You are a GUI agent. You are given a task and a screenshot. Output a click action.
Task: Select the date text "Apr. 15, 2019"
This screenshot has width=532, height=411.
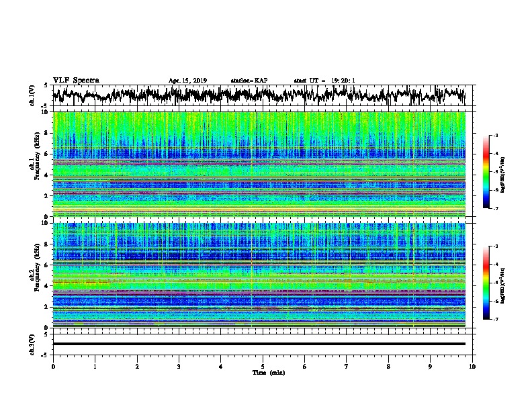click(x=187, y=81)
